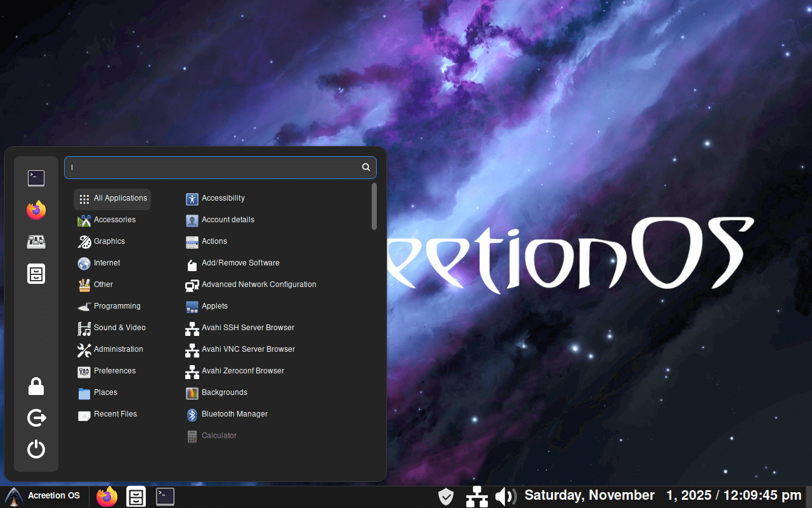Click the date and time clock
Screen dimensions: 812x508
point(662,495)
